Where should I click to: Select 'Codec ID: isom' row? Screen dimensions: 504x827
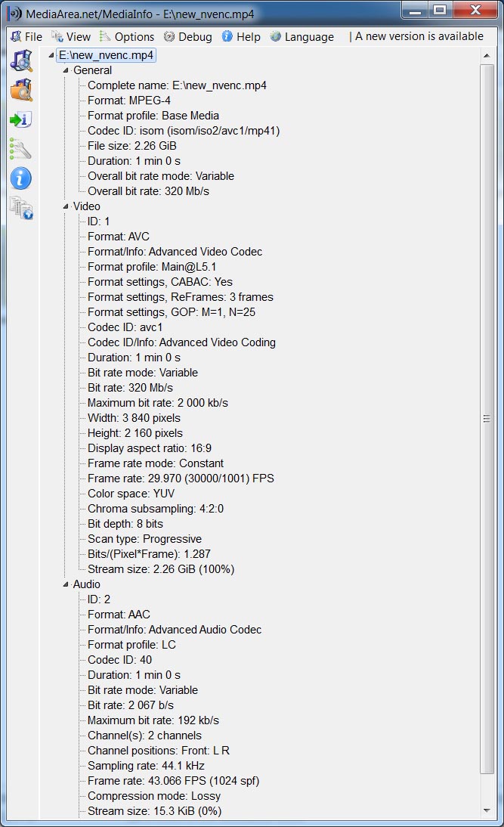(183, 131)
